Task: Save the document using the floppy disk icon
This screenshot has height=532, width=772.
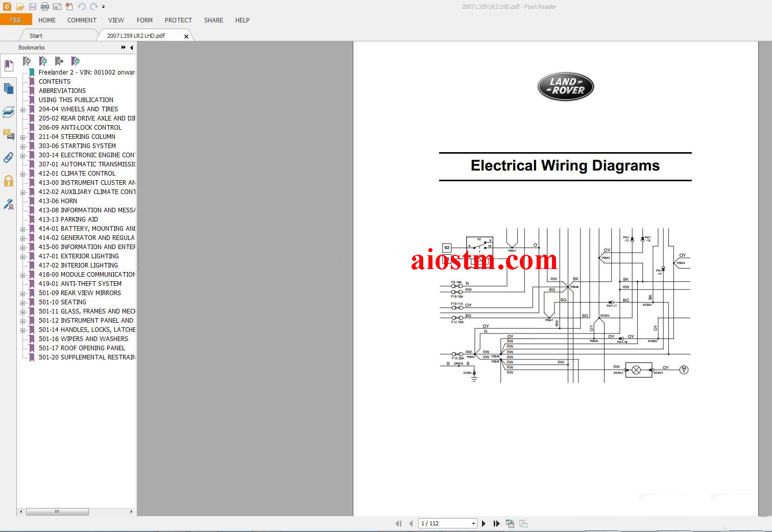Action: pyautogui.click(x=32, y=7)
